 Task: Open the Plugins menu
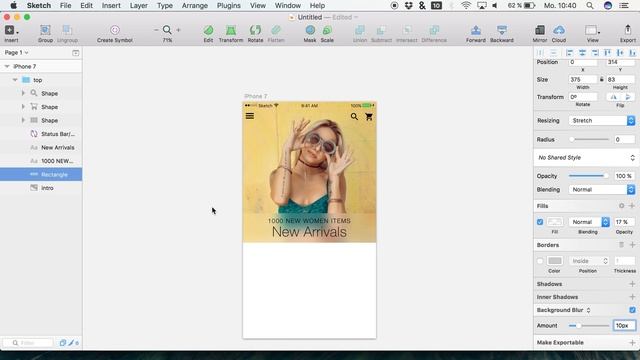[229, 6]
